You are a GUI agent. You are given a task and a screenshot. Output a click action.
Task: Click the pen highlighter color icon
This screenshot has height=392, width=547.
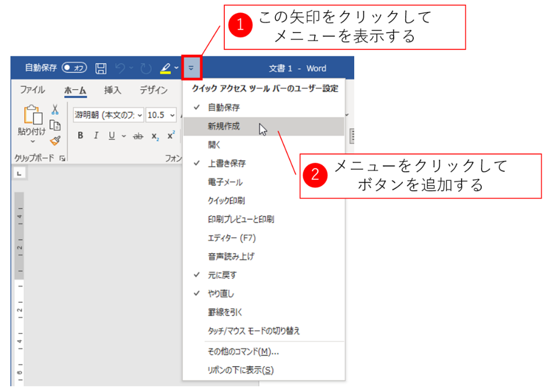(x=165, y=69)
